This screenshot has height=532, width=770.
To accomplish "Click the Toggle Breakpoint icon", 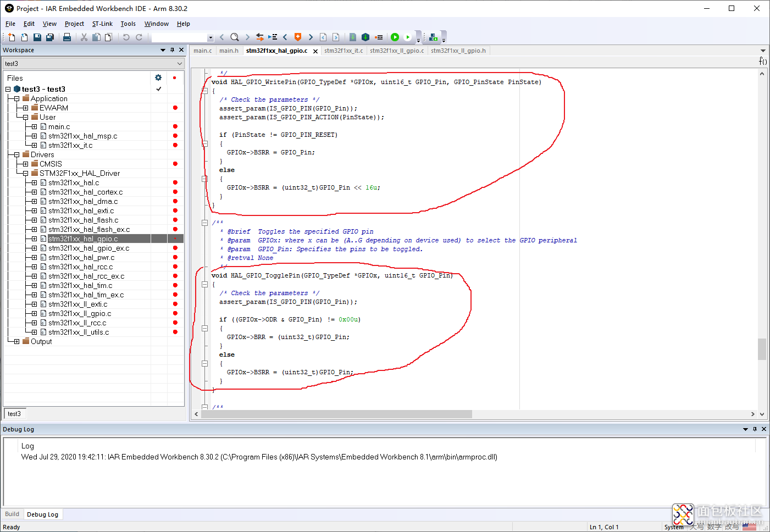I will click(379, 37).
